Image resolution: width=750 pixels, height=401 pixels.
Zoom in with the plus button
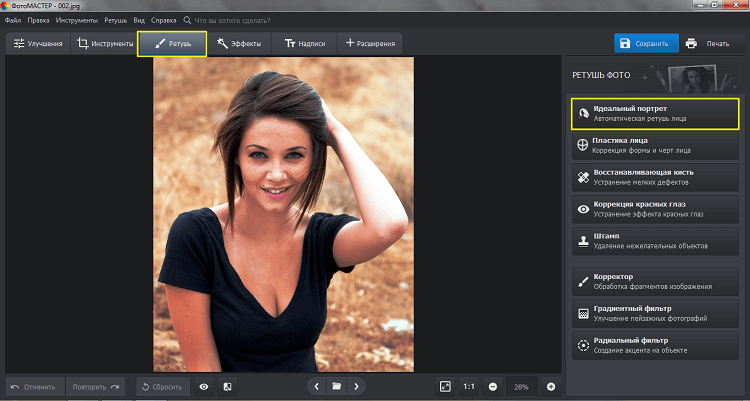pyautogui.click(x=550, y=386)
